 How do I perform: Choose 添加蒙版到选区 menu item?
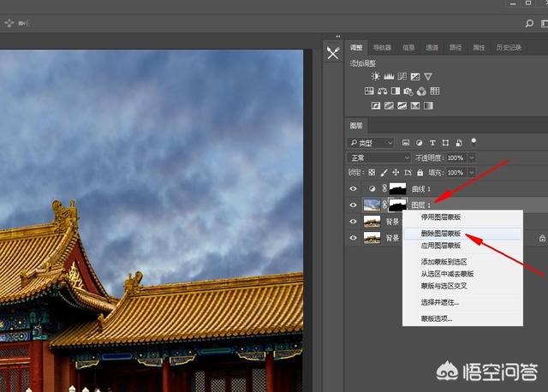coord(462,262)
